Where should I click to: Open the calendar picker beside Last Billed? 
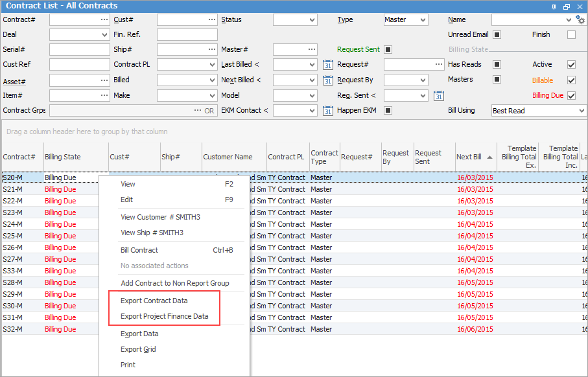click(x=327, y=65)
